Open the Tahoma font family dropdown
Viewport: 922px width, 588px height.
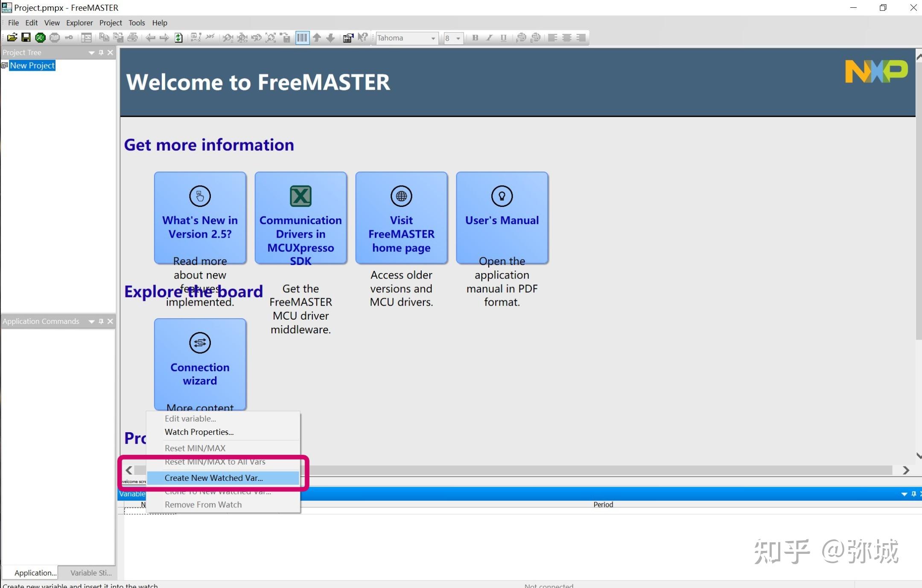tap(434, 38)
